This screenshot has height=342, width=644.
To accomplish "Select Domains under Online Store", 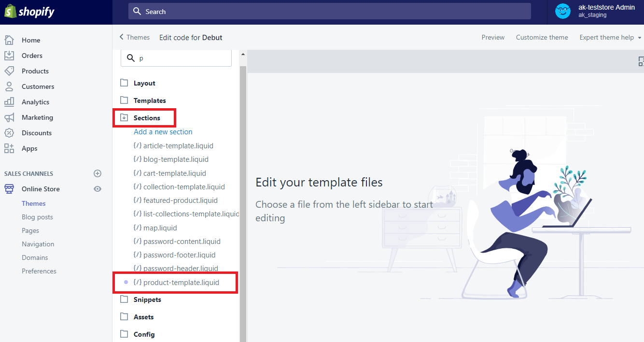I will pyautogui.click(x=35, y=257).
